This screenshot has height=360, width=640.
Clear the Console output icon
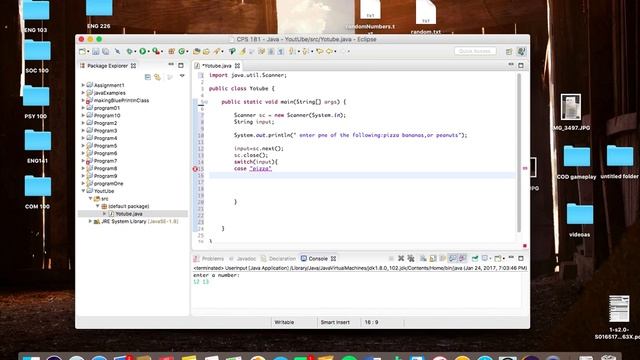point(423,258)
